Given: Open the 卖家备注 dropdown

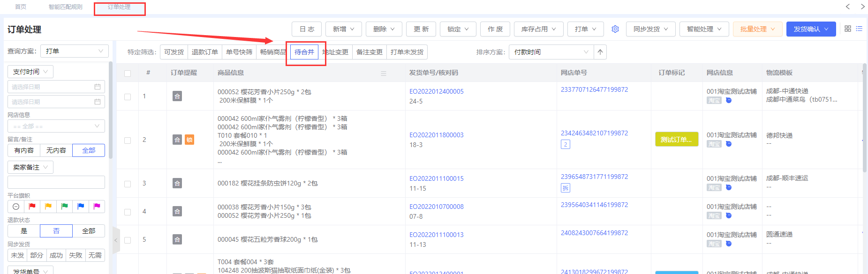Looking at the screenshot, I should coord(30,167).
